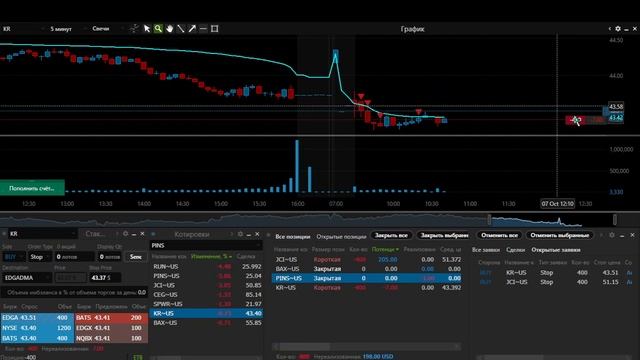Switch to Открытые заявки tab
This screenshot has width=640, height=360.
click(x=556, y=249)
